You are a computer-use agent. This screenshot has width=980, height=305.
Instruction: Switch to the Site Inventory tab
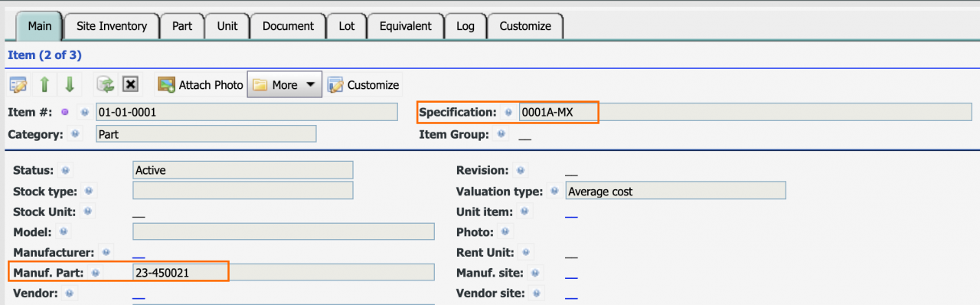tap(112, 26)
